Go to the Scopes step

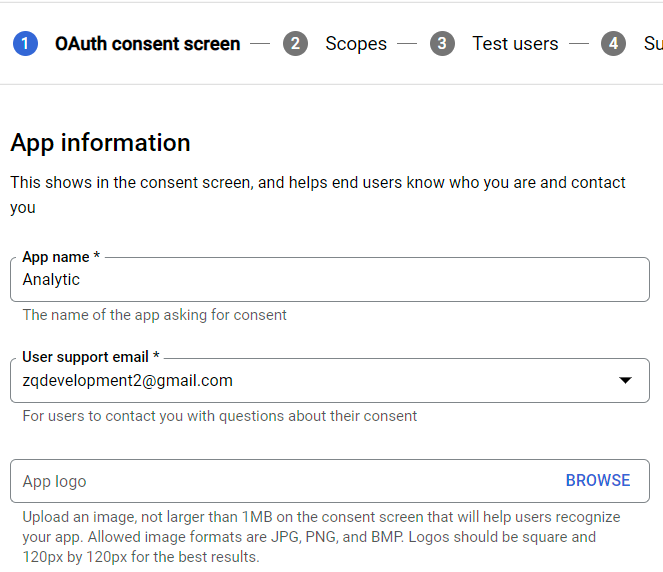tap(356, 44)
